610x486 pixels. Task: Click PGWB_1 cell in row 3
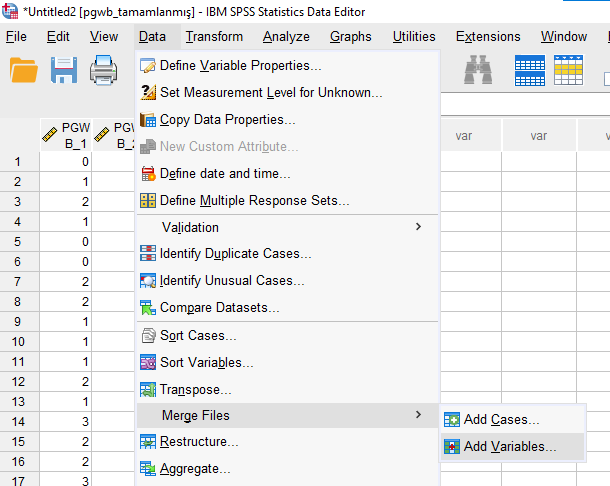point(66,202)
